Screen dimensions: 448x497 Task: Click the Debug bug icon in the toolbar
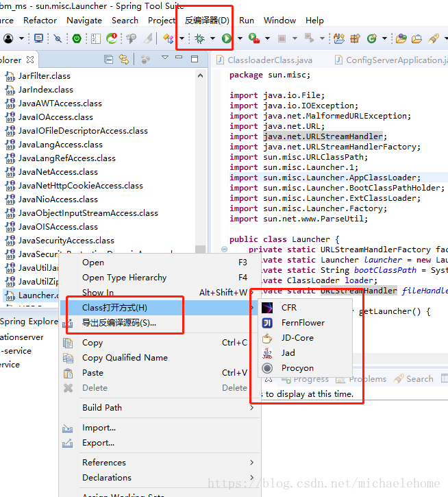199,38
